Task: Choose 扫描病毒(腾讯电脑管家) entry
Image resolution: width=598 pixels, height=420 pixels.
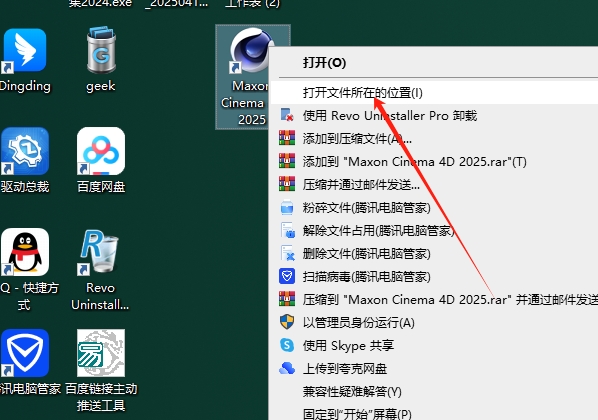Action: 433,277
